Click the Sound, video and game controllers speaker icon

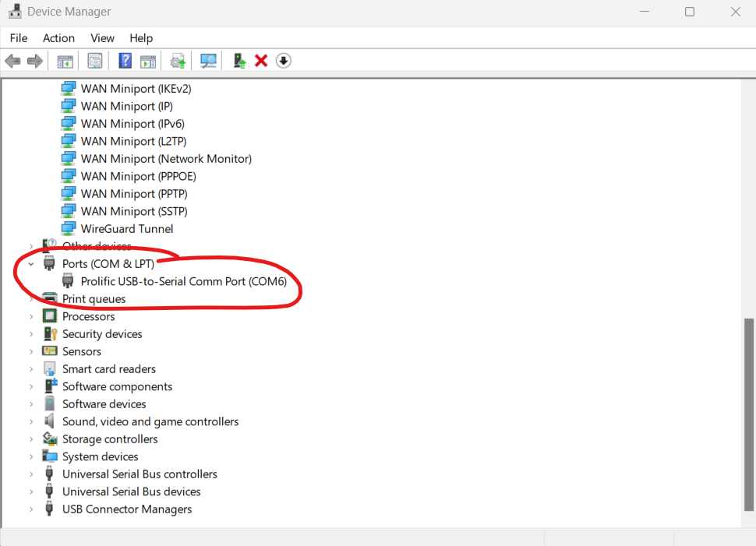point(49,421)
